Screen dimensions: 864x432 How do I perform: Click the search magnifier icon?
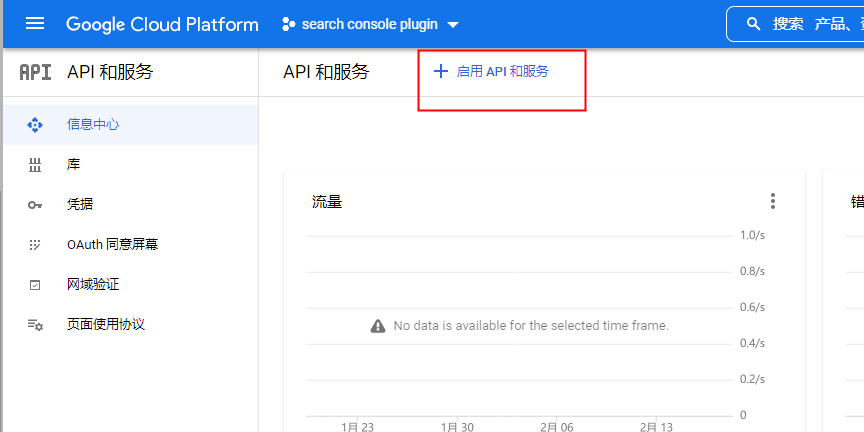(x=753, y=24)
